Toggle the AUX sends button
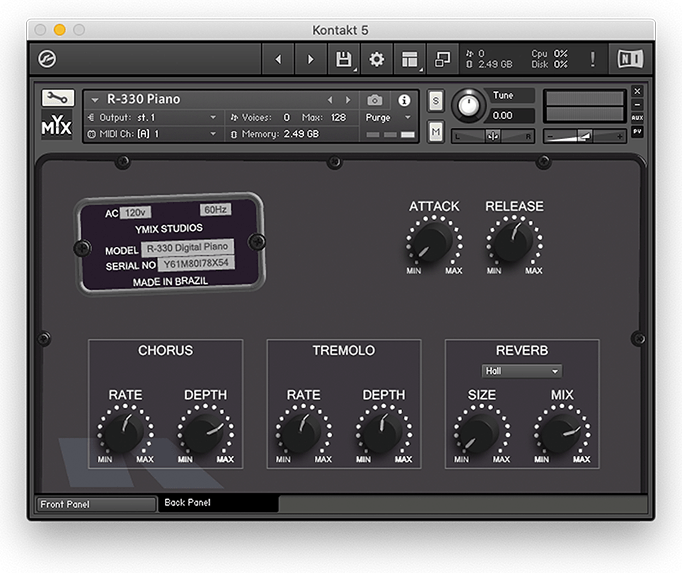The height and width of the screenshot is (573, 682). pos(637,117)
